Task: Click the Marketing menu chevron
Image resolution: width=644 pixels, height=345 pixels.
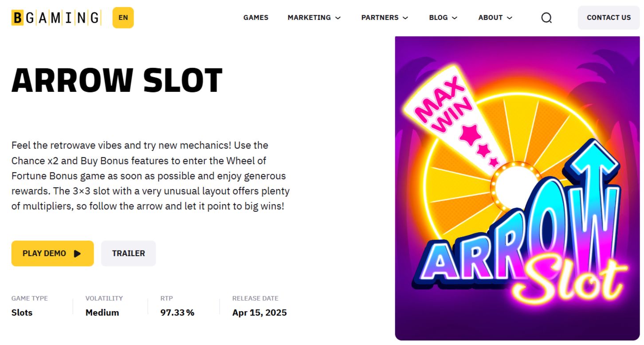Action: pyautogui.click(x=338, y=18)
